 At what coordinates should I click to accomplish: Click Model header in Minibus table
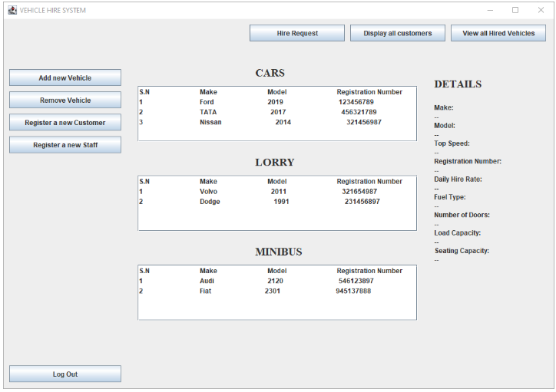[x=277, y=271]
